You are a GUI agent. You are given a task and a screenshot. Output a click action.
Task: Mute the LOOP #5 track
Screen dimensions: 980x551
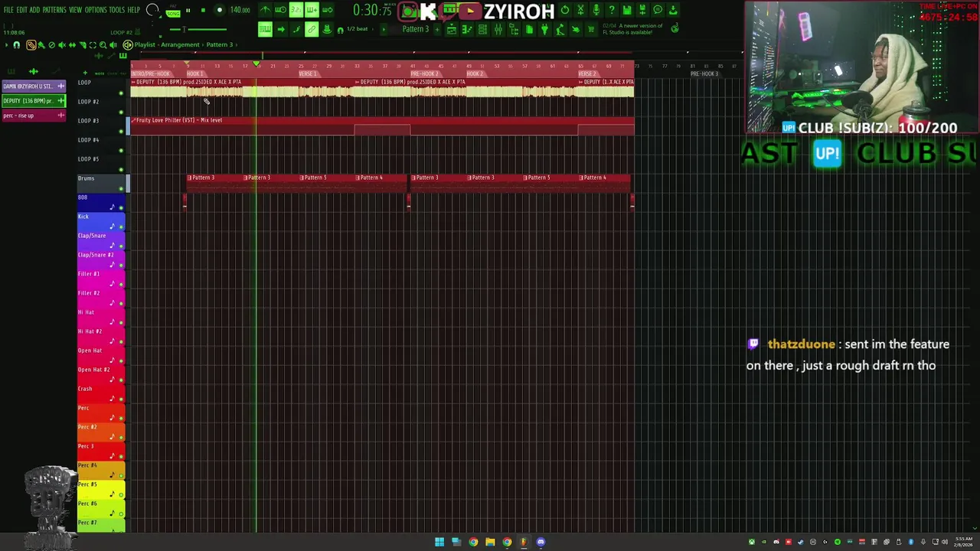pos(121,170)
